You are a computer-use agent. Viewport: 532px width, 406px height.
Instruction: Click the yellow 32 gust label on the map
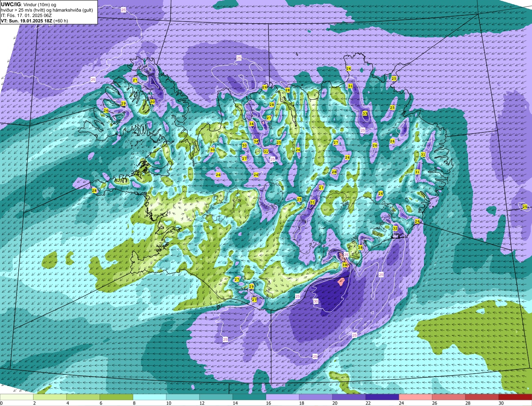point(395,228)
